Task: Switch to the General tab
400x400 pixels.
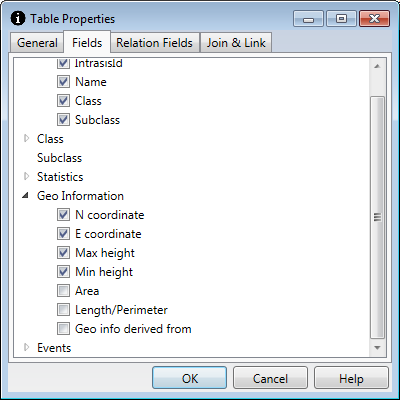Action: [x=37, y=43]
